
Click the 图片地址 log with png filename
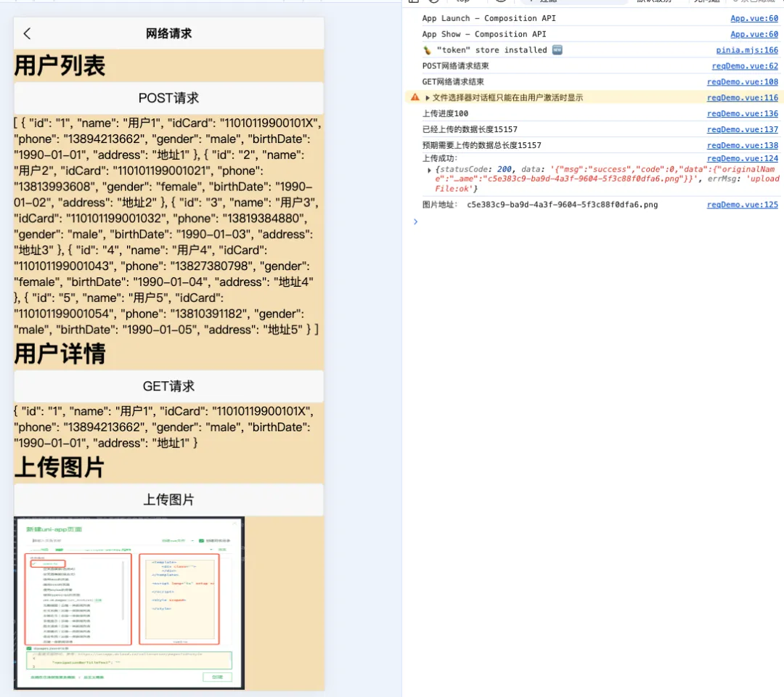pos(540,205)
